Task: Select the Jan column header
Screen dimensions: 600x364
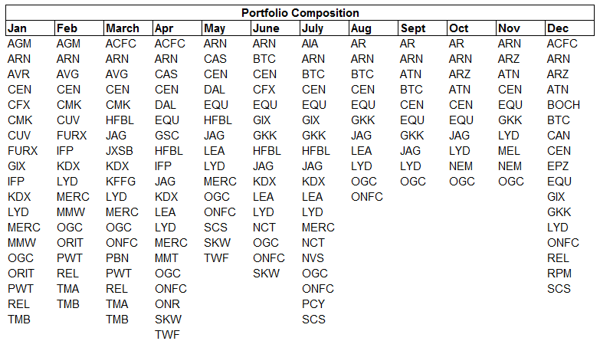Action: (x=17, y=28)
